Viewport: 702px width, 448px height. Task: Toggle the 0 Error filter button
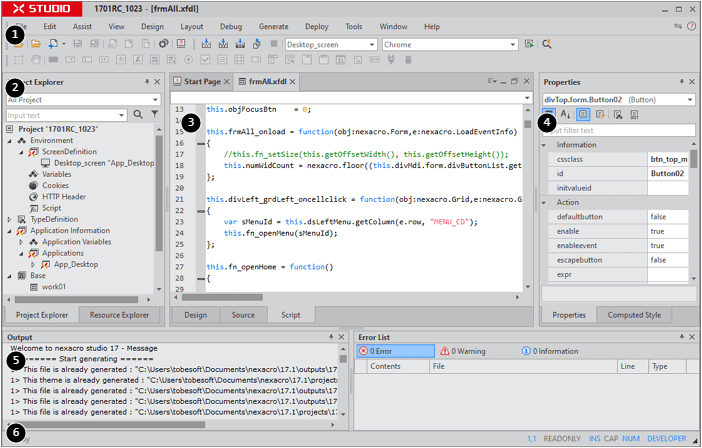click(394, 351)
